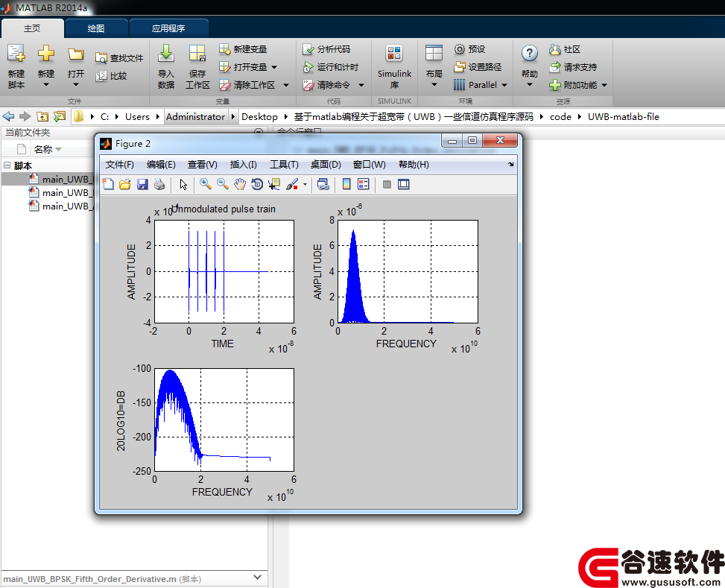Image resolution: width=725 pixels, height=588 pixels.
Task: Click 新建变量 (New Variable)
Action: pos(243,49)
